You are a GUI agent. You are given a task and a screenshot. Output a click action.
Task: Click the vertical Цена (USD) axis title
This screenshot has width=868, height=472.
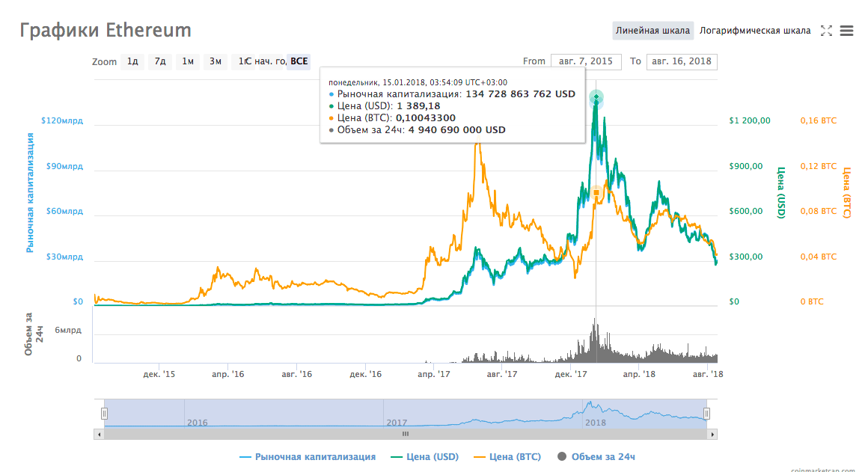click(x=781, y=192)
